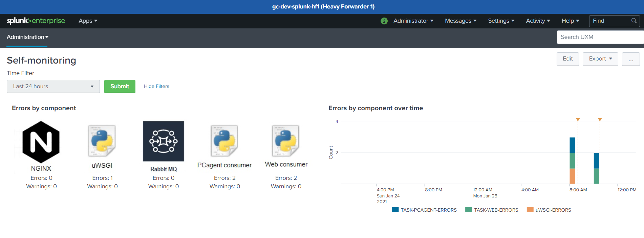This screenshot has height=238, width=644.
Task: Click the magnifier icon in Find box
Action: click(634, 21)
